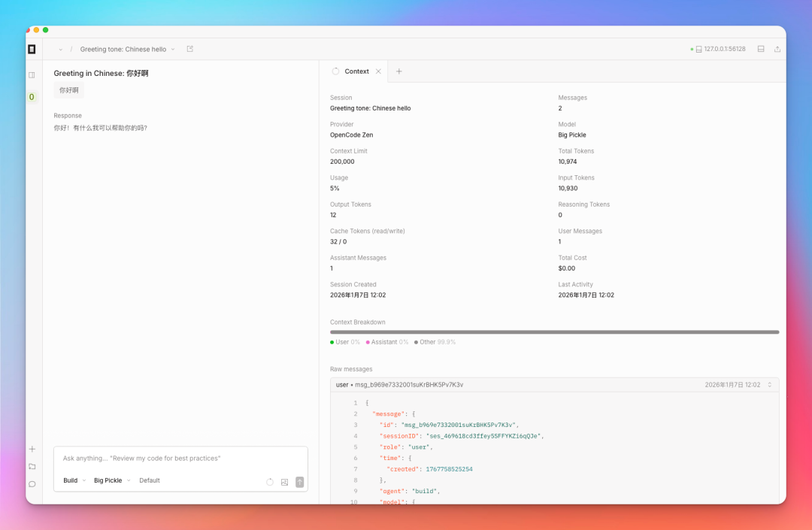Click the Context Breakdown usage bar
The height and width of the screenshot is (530, 812).
point(554,332)
